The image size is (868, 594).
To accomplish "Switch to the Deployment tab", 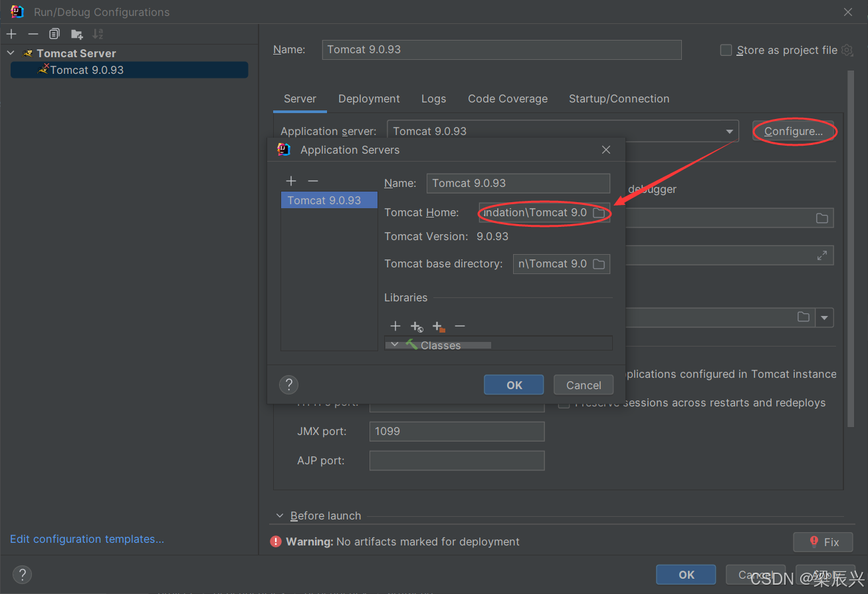I will [369, 98].
